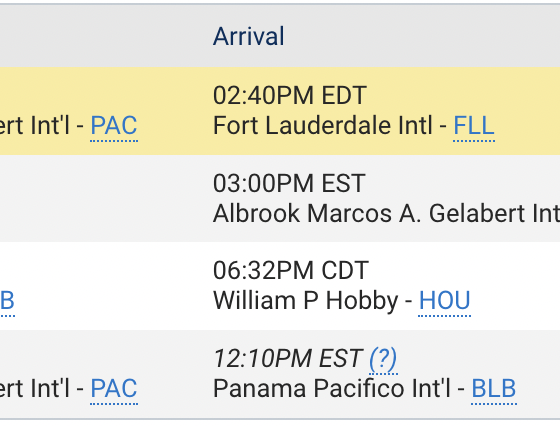This screenshot has width=560, height=426.
Task: Open PAC link in the yellow highlighted row
Action: (114, 126)
